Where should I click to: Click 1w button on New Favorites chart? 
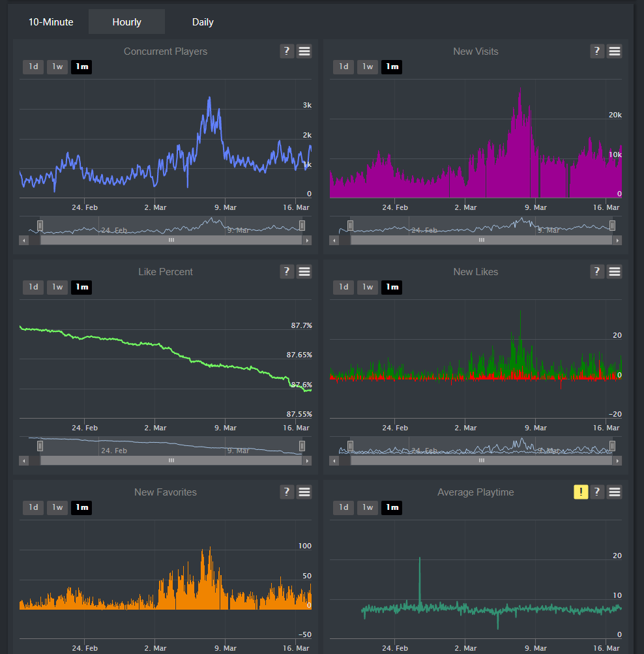[57, 507]
